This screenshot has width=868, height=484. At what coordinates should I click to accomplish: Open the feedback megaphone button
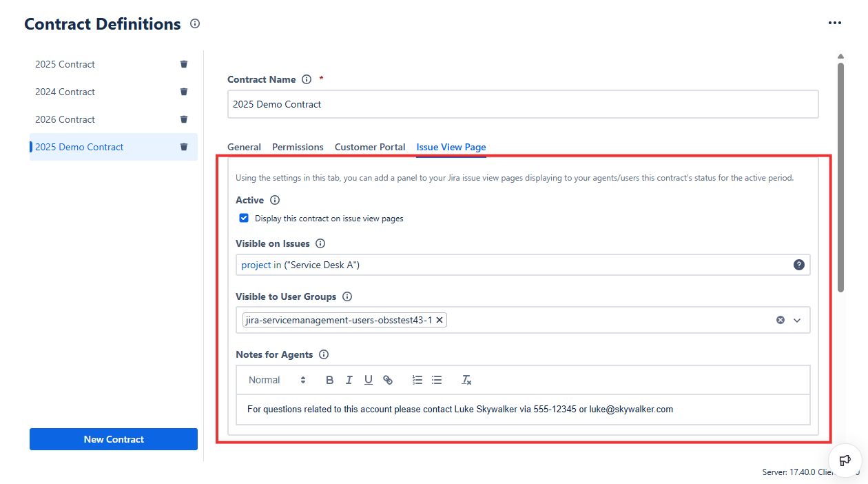point(845,461)
